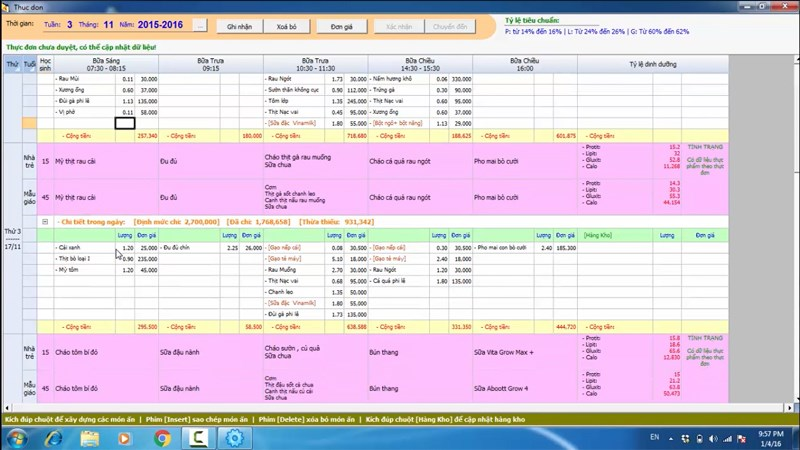Select the empty highlighted quantity cell
The width and height of the screenshot is (800, 450).
(x=125, y=123)
